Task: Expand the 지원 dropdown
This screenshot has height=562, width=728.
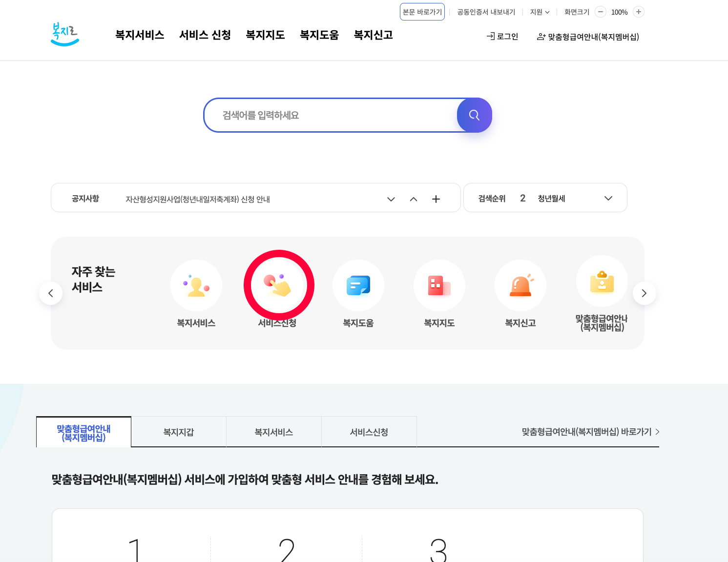Action: pyautogui.click(x=540, y=12)
